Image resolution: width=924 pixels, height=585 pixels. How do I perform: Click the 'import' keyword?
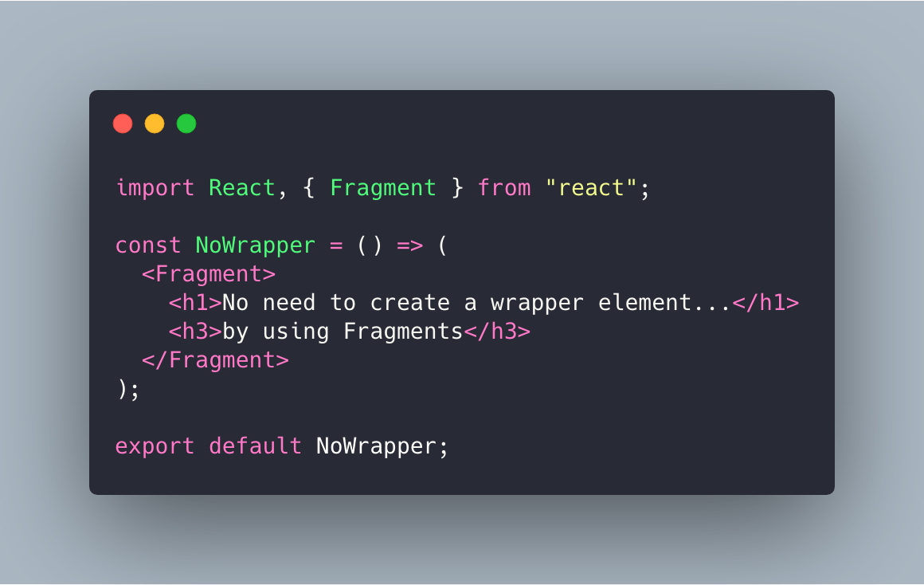coord(155,188)
